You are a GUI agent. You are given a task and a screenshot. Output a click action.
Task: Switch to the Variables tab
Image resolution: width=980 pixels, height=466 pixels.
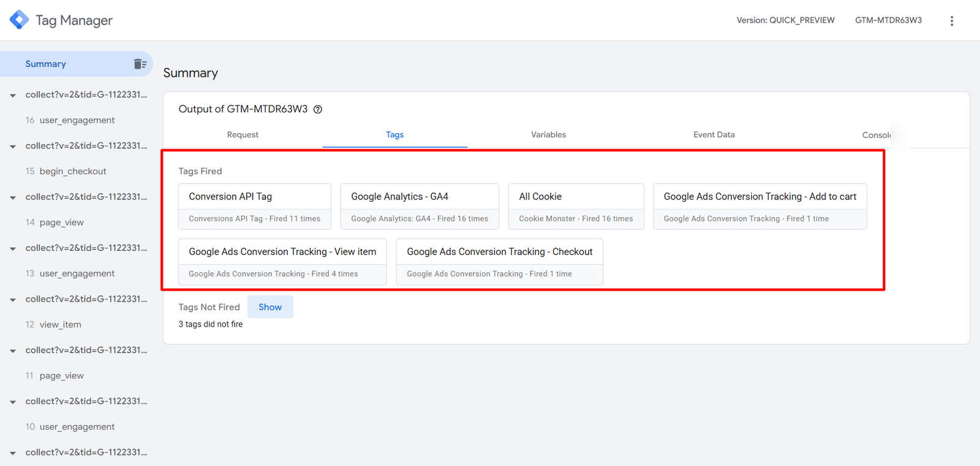pyautogui.click(x=548, y=135)
